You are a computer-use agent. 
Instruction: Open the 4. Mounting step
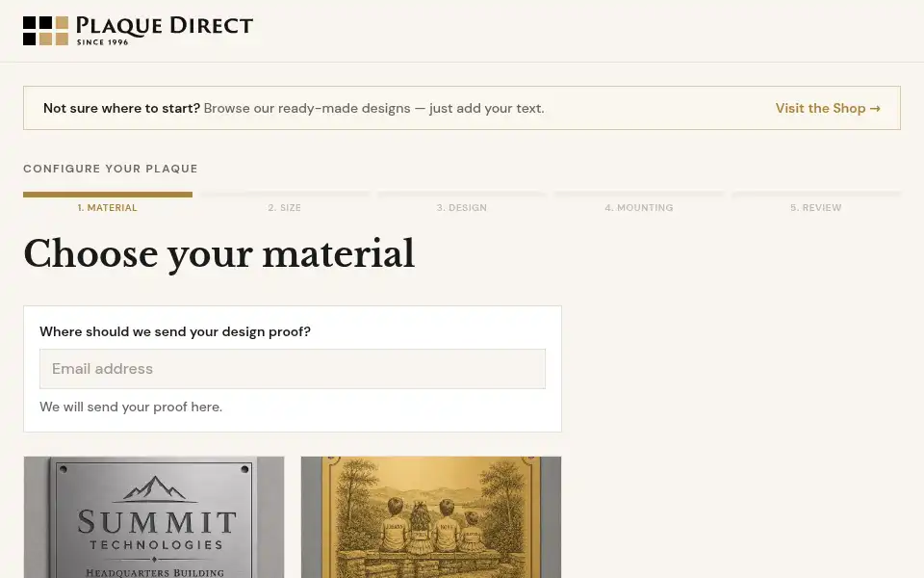click(x=639, y=202)
